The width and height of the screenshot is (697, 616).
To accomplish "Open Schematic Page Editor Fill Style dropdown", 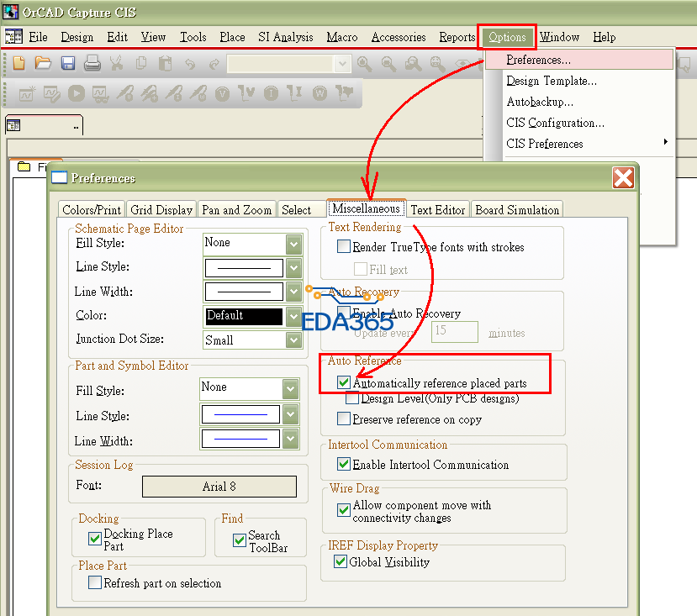I will [293, 244].
